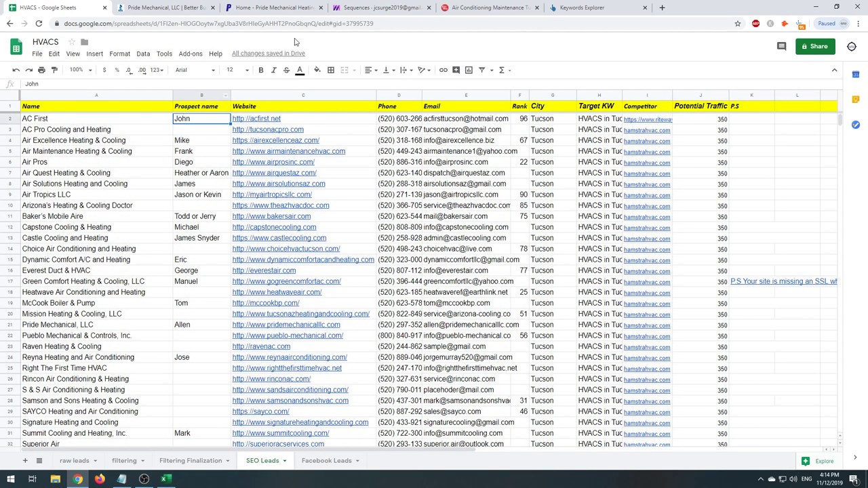Open the http://acfirst.net link

256,119
